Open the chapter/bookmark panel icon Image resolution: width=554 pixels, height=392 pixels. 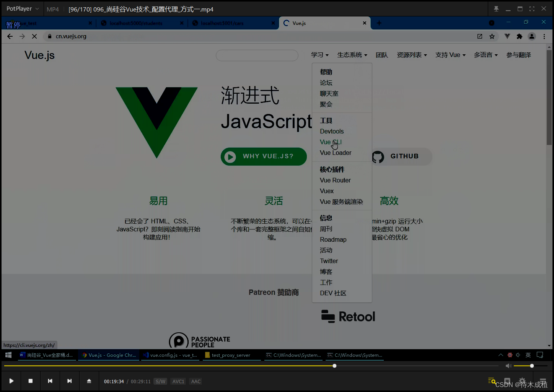tap(507, 381)
